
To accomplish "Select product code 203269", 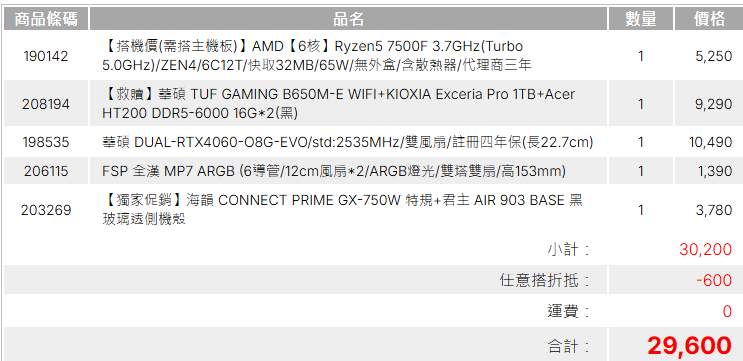I will point(46,210).
